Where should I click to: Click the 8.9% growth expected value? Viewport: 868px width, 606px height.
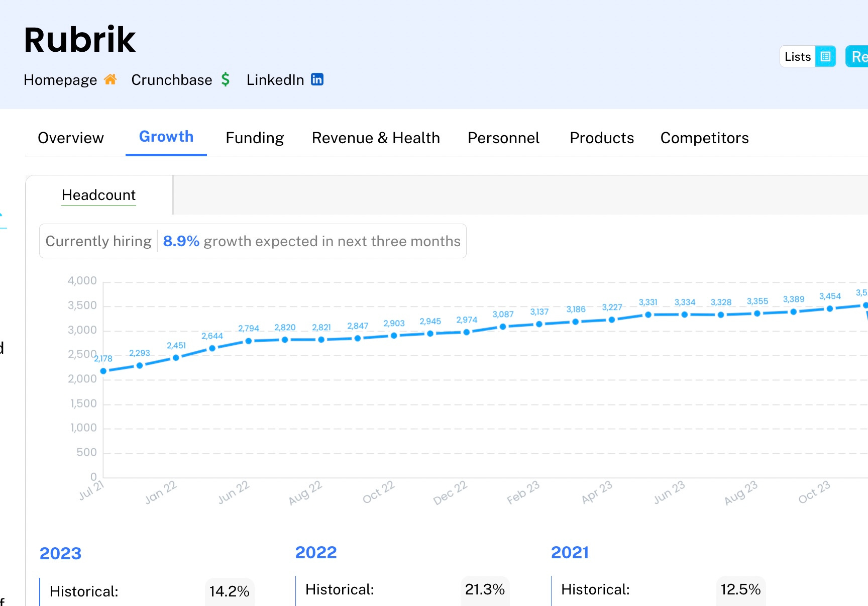[x=181, y=241]
